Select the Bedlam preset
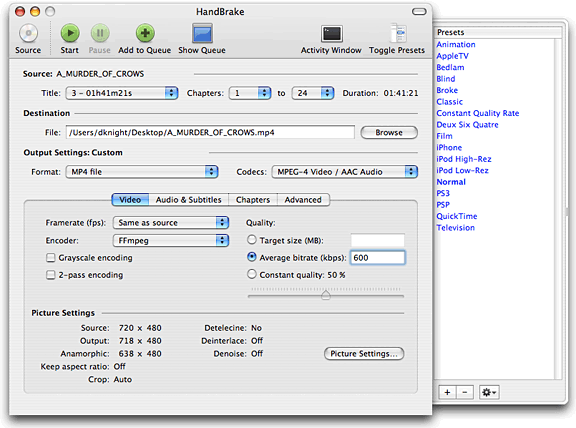 pos(450,67)
